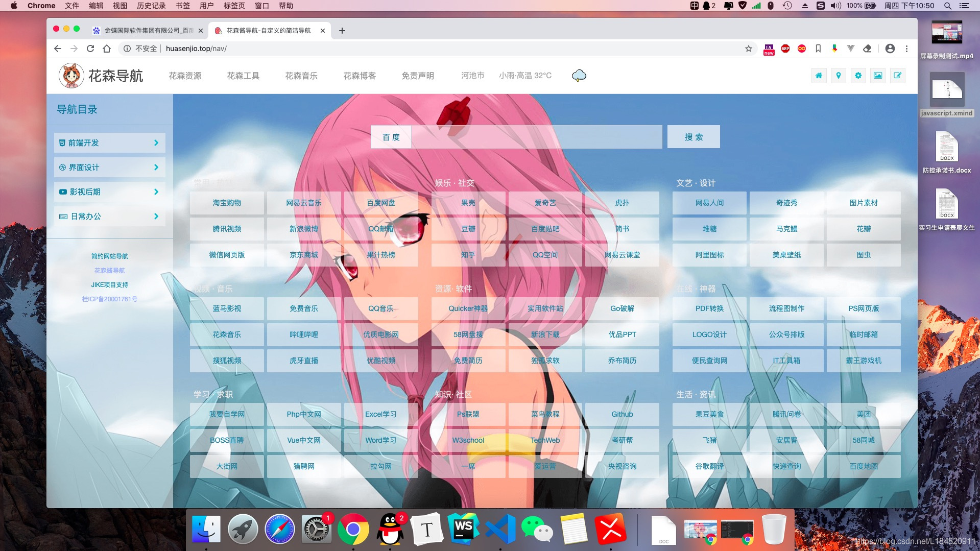This screenshot has width=980, height=551.
Task: Click the browser back arrow
Action: tap(58, 49)
